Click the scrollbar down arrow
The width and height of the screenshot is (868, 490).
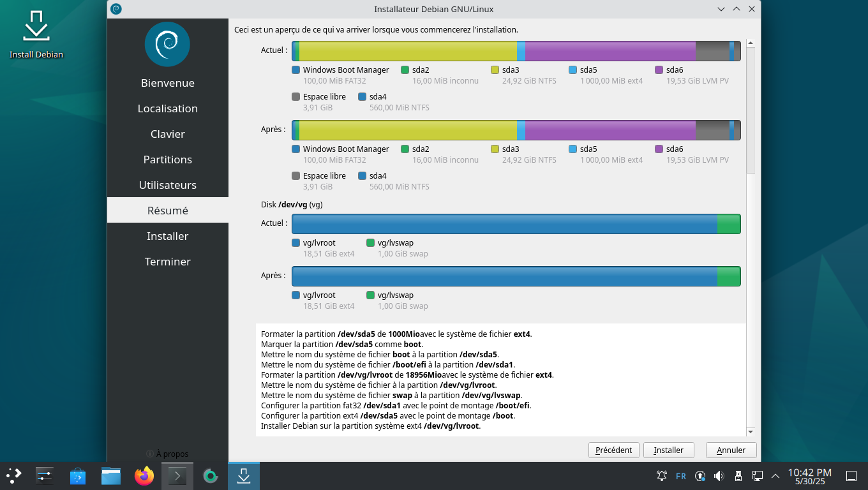(x=751, y=431)
